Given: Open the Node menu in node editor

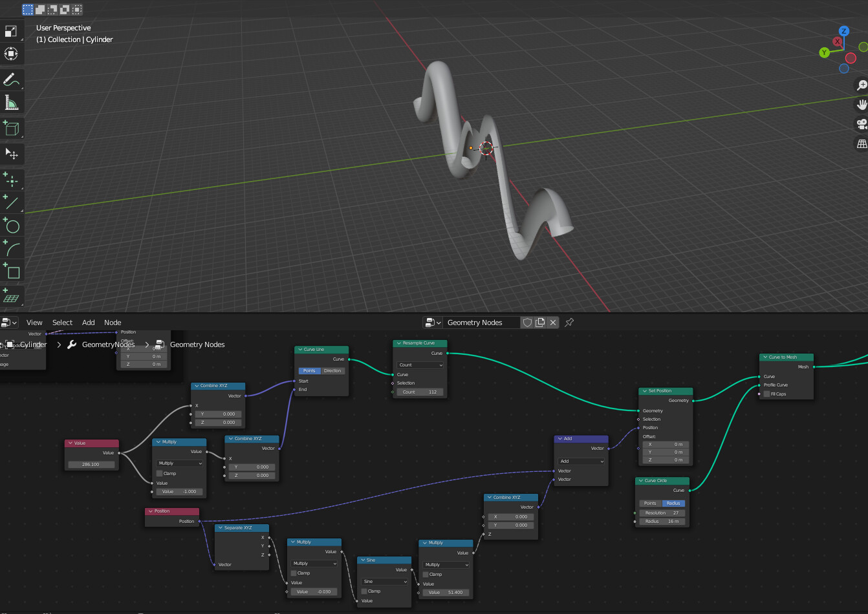Looking at the screenshot, I should 113,323.
